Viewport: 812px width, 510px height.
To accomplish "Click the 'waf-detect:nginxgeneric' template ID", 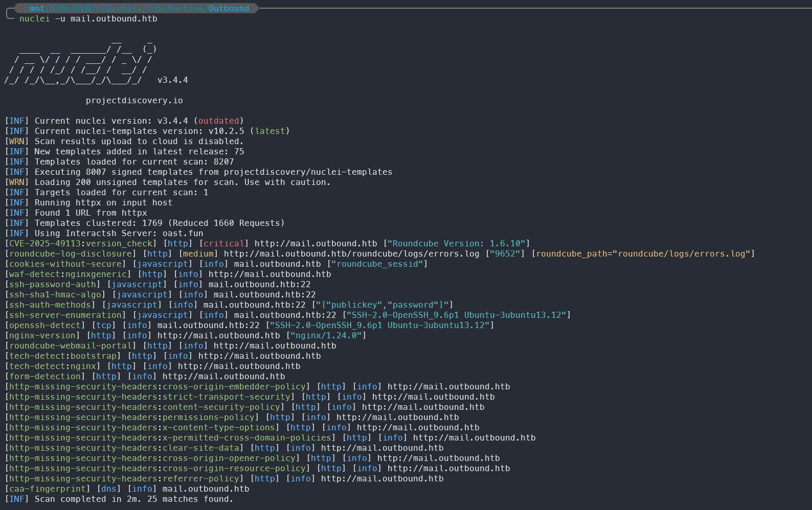I will (68, 274).
